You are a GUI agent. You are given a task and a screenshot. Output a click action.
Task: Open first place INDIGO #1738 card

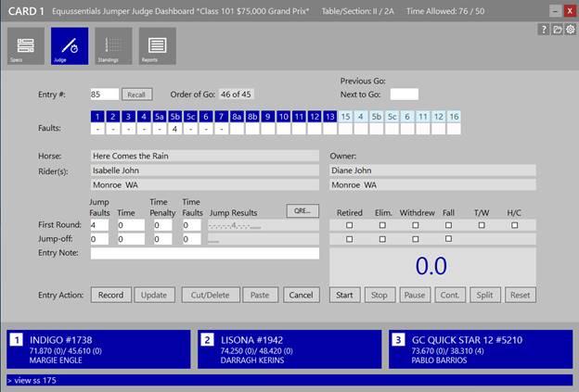[x=98, y=349]
